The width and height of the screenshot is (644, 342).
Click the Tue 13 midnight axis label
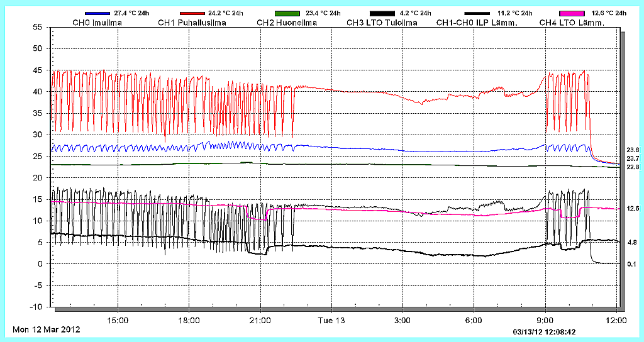pos(331,320)
